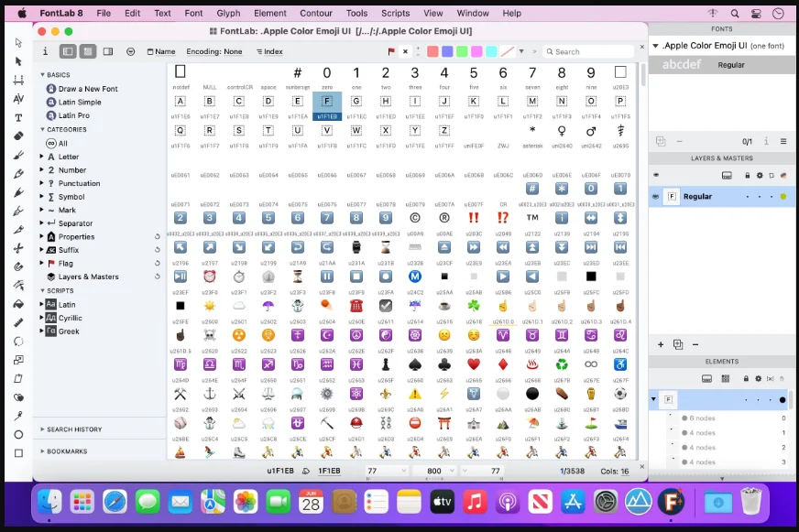The height and width of the screenshot is (532, 799).
Task: Select the Fill (paint bucket) tool
Action: pyautogui.click(x=18, y=304)
